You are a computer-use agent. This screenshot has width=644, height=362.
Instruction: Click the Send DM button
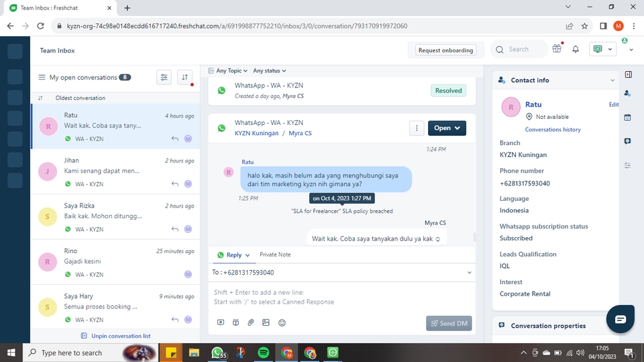(x=449, y=323)
